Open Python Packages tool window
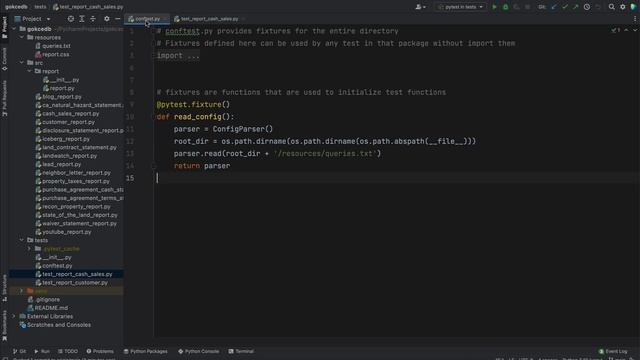 pos(146,351)
